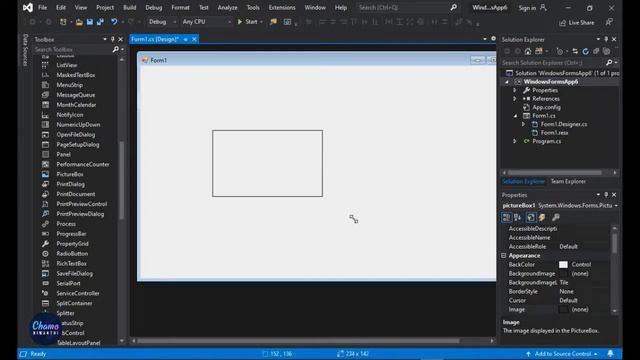Switch to the Team Explorer tab
This screenshot has height=360, width=640.
click(568, 181)
